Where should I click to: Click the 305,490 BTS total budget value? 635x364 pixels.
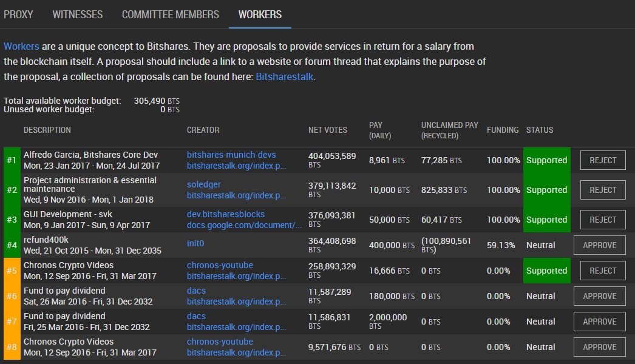click(157, 101)
